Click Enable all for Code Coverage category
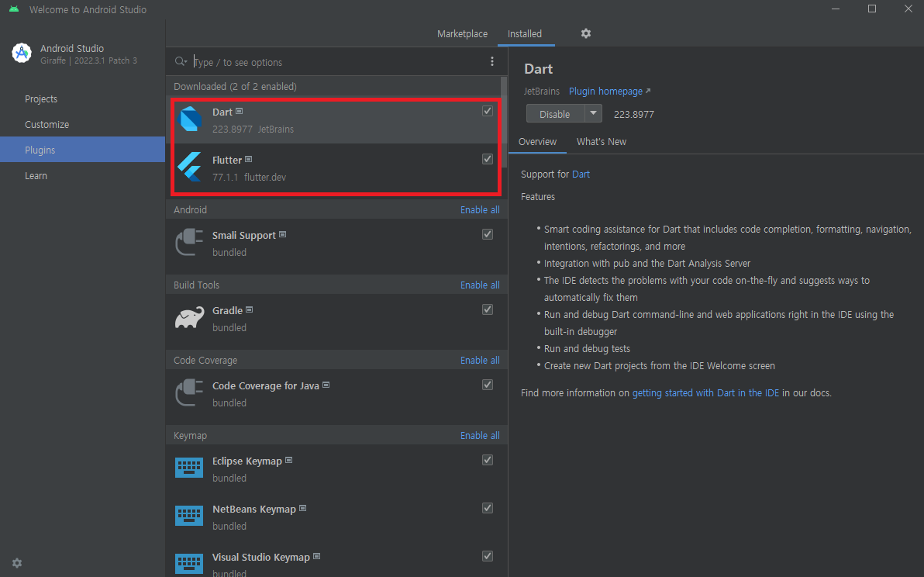Viewport: 924px width, 577px height. (x=480, y=360)
